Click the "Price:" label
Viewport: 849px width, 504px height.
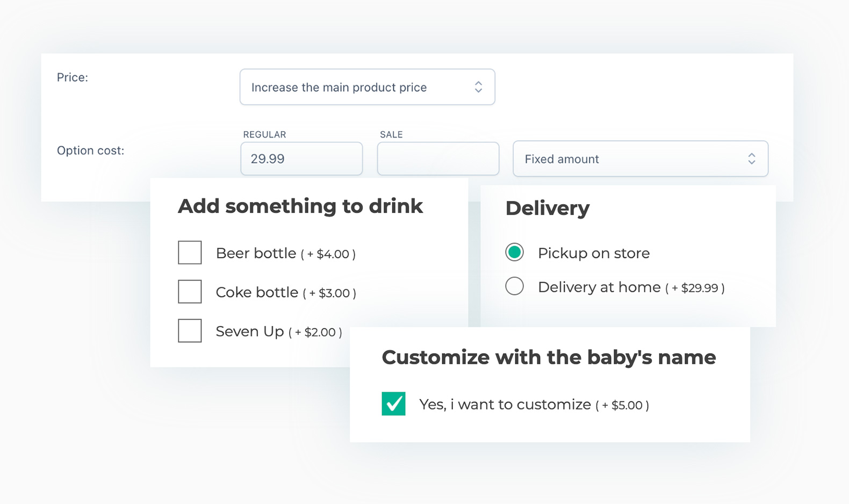coord(72,77)
